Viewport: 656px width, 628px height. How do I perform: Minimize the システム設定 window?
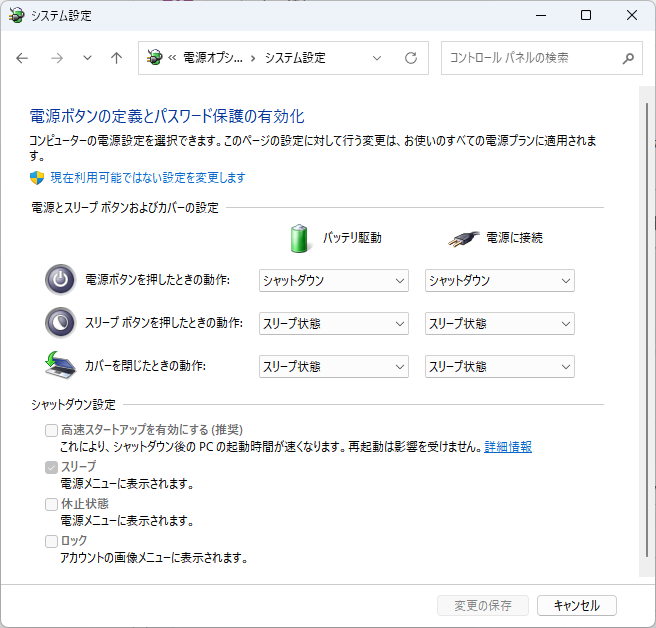click(541, 15)
